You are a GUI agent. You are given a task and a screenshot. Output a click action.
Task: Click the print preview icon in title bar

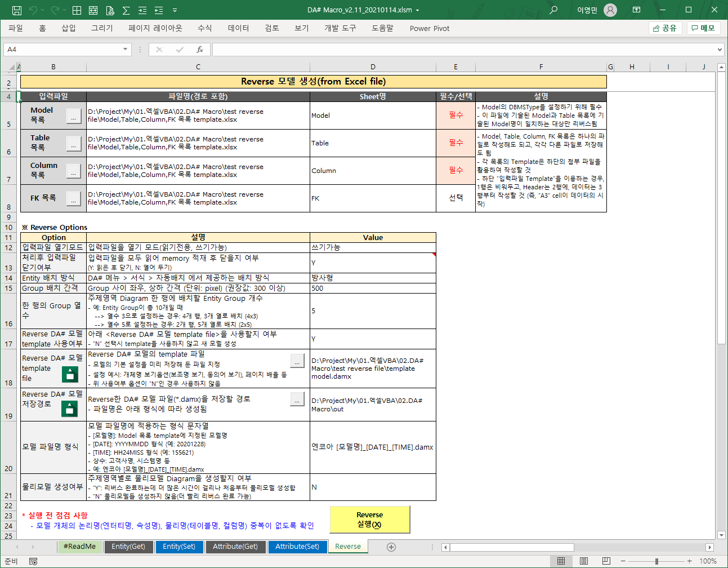110,10
